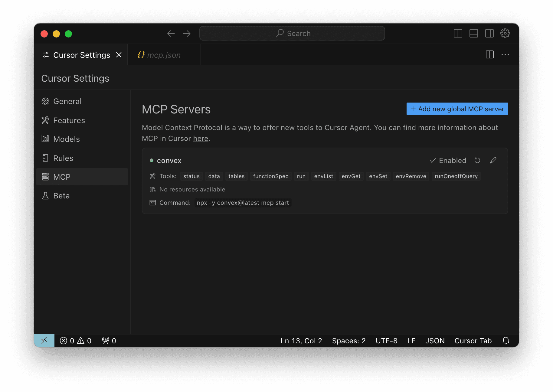The width and height of the screenshot is (553, 392).
Task: Open notifications bell in status bar
Action: [x=506, y=341]
